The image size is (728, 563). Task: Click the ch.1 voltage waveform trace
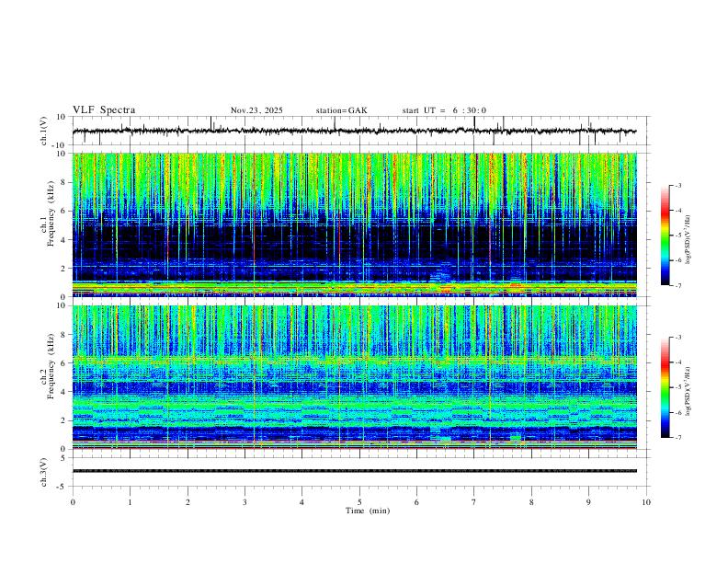point(354,131)
